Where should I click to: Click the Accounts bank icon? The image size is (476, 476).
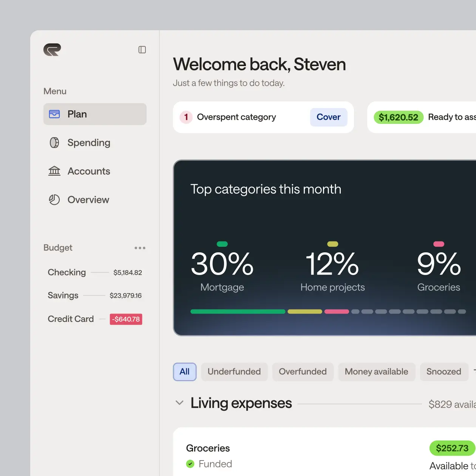pyautogui.click(x=54, y=171)
